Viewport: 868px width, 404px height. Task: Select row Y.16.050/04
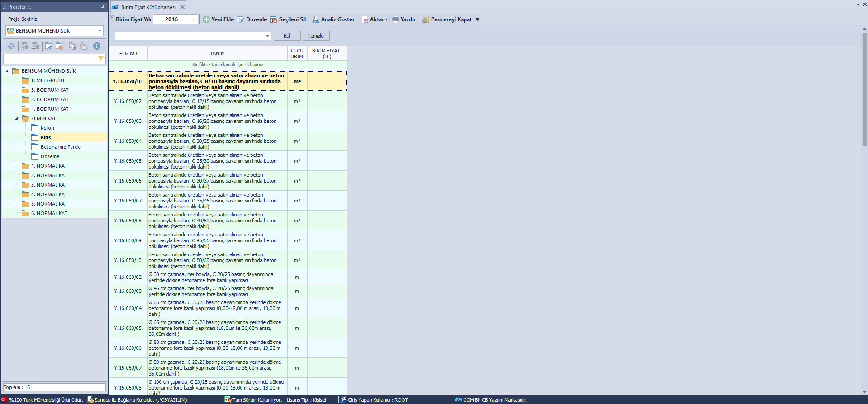(228, 141)
